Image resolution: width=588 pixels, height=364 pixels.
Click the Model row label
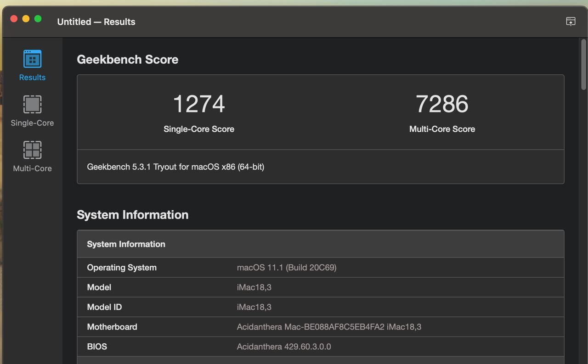99,287
